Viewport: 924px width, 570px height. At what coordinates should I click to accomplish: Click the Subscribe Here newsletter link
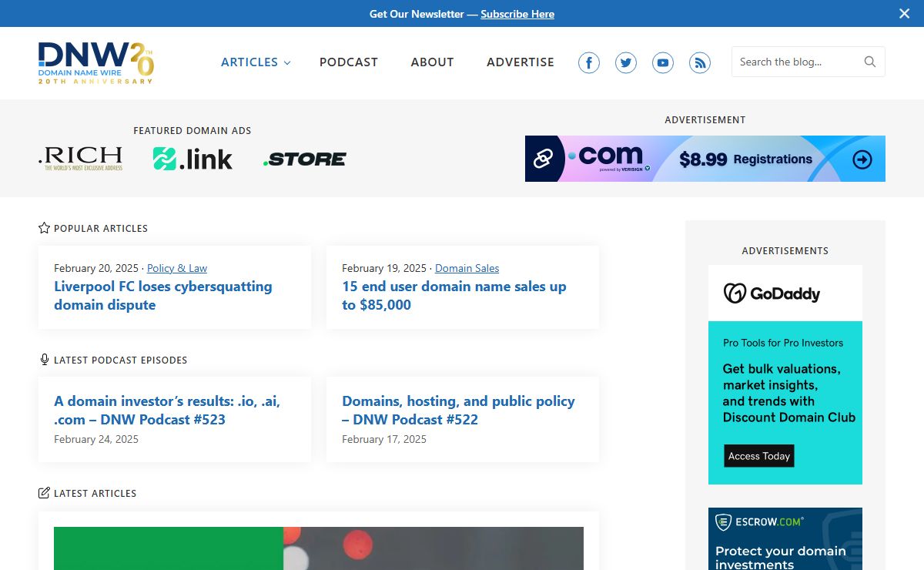(x=517, y=14)
